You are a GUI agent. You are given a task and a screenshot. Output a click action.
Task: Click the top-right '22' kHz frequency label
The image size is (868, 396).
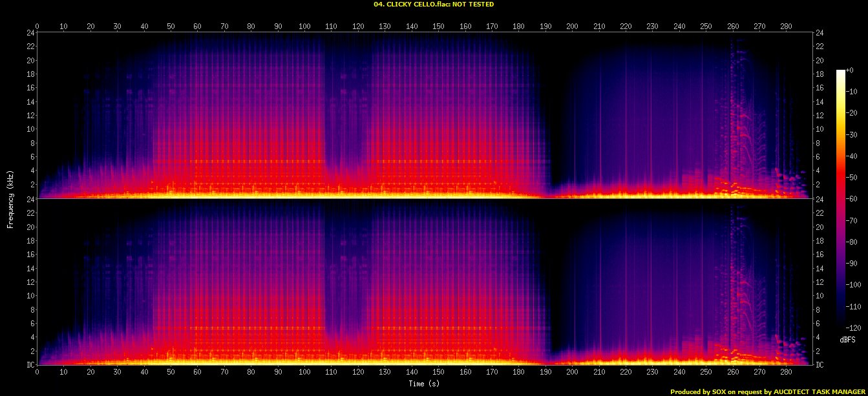point(820,47)
